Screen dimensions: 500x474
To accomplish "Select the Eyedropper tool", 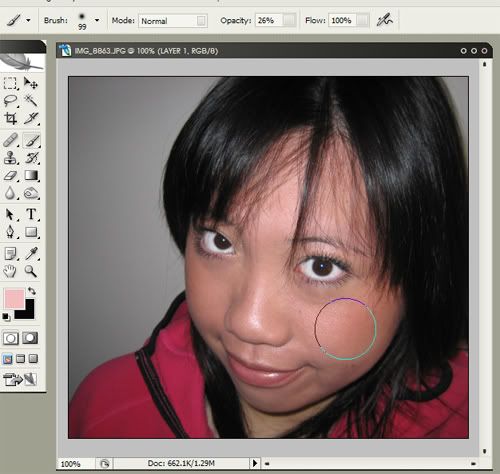I will pos(31,254).
